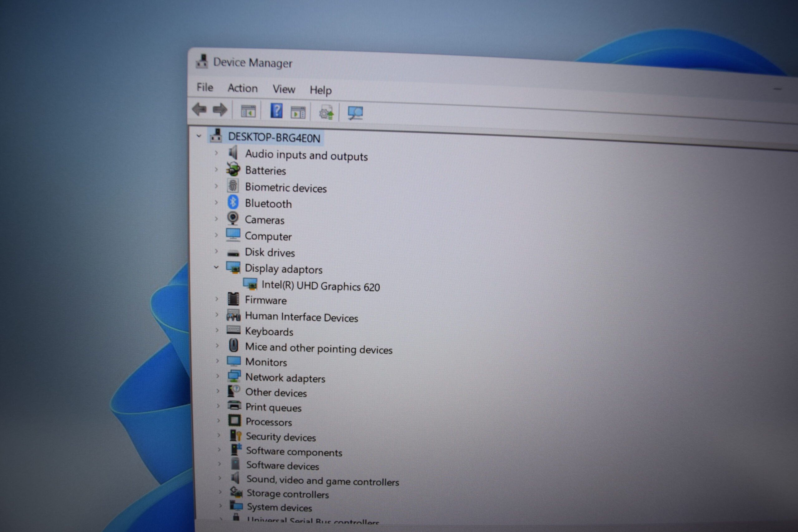Click the Batteries category icon
Image resolution: width=798 pixels, height=532 pixels.
pos(233,169)
